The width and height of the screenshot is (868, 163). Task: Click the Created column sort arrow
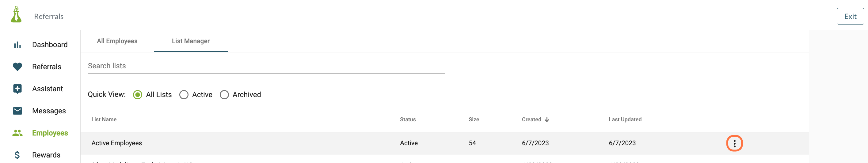coord(546,119)
